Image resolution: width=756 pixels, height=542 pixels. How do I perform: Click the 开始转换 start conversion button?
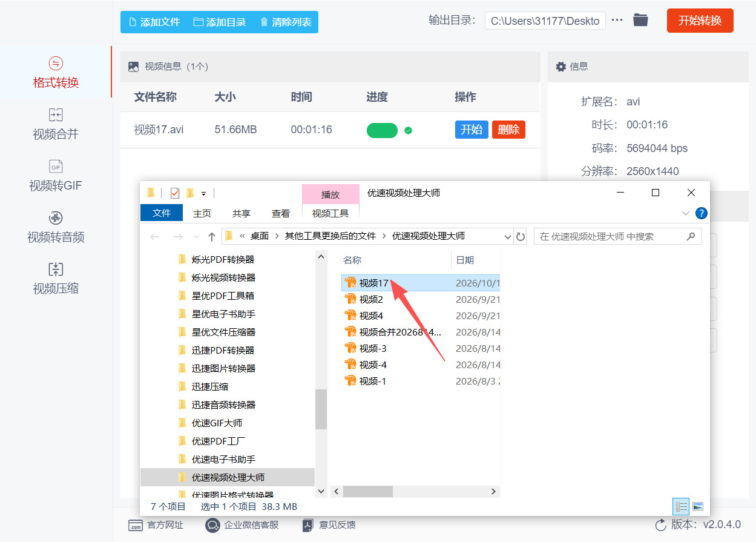tap(700, 21)
